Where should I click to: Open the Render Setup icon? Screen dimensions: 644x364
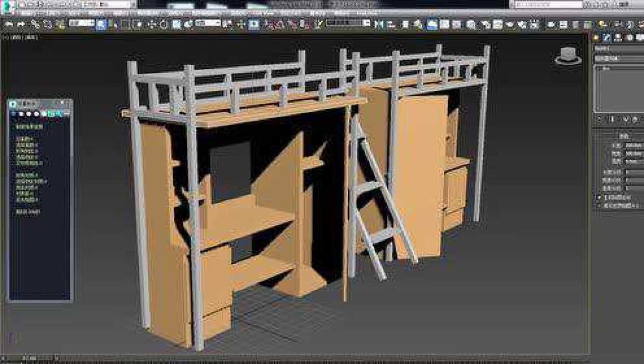coord(485,24)
